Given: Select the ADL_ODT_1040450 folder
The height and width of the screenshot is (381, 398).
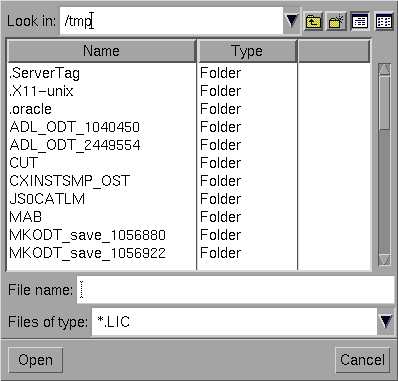Looking at the screenshot, I should pos(74,127).
